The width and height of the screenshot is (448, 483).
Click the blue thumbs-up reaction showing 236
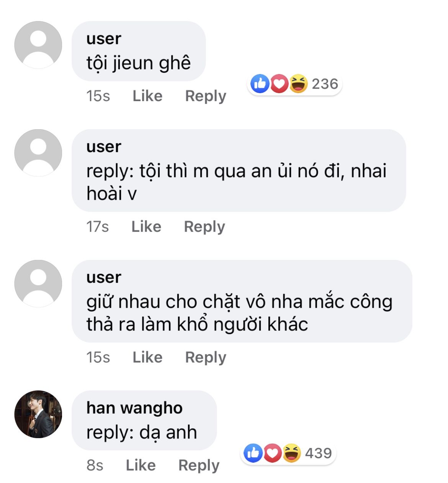[260, 84]
